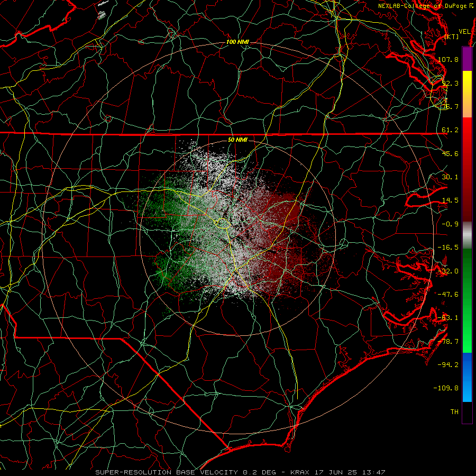Viewport: 476px width, 476px height.
Task: Click the yellow beltline loop at radar center
Action: (222, 223)
